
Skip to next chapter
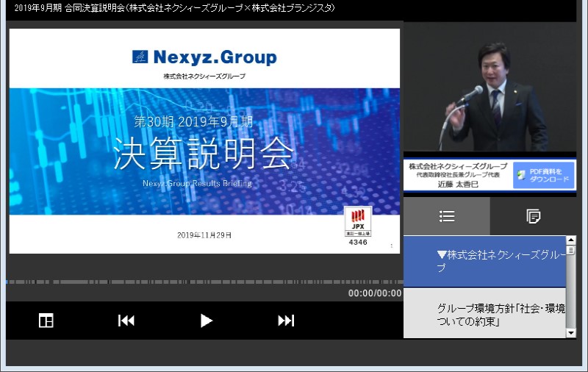click(286, 321)
